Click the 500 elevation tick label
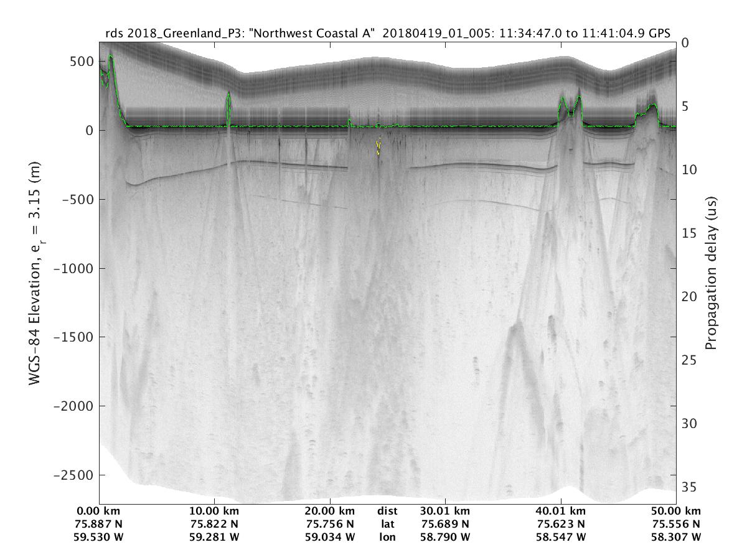 point(80,62)
